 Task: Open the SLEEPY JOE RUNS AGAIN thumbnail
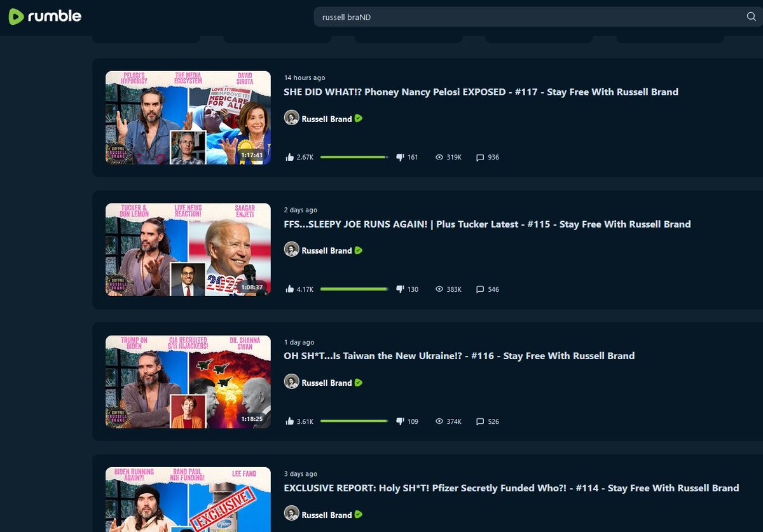pyautogui.click(x=188, y=250)
